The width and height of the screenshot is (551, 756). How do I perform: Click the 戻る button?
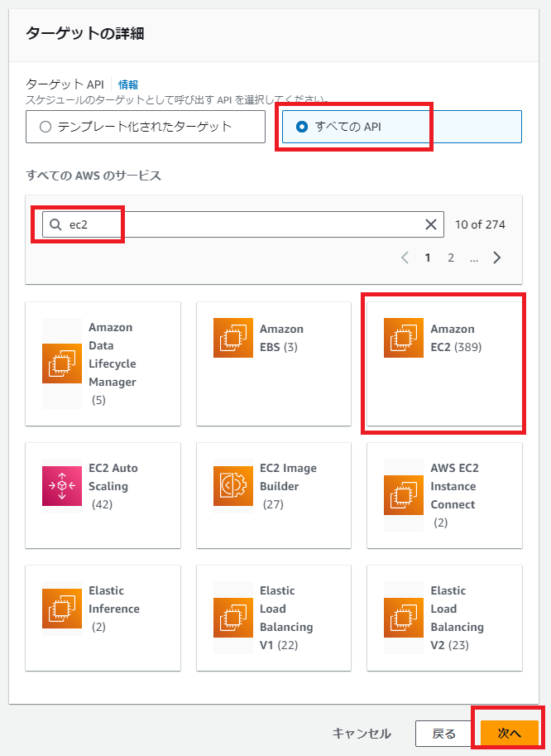(444, 734)
